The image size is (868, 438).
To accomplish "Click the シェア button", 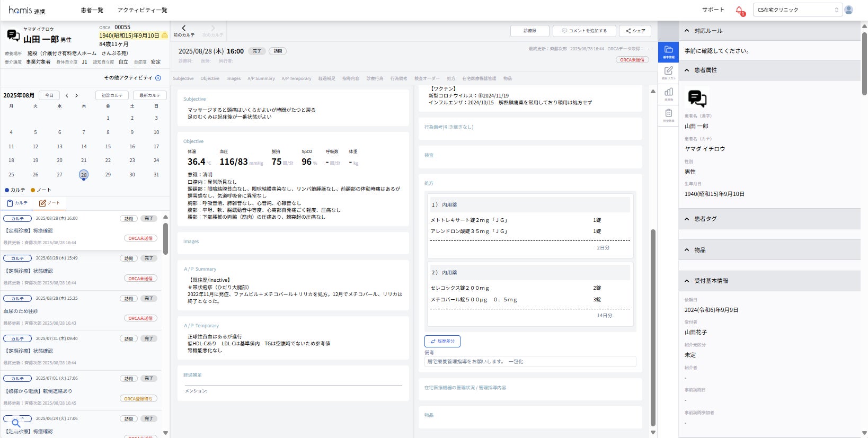I will (x=635, y=31).
